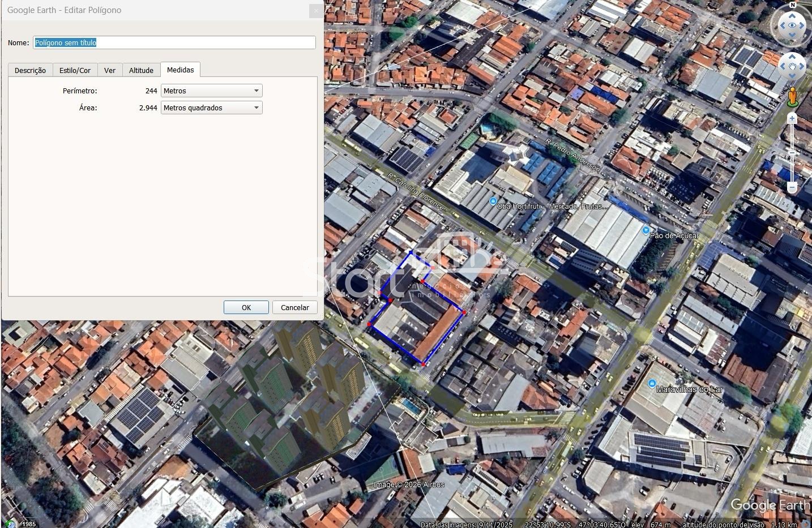Click the Cancelar button

coord(294,307)
